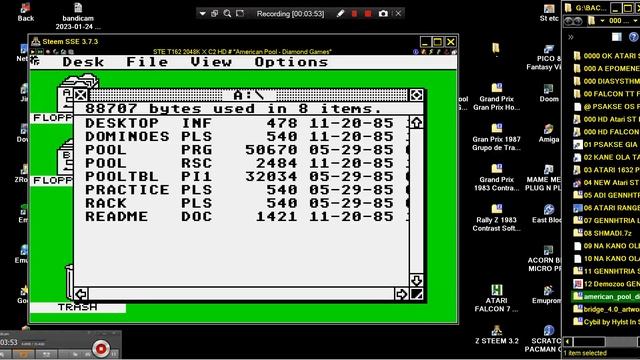This screenshot has width=640, height=360.
Task: Select the 07 GENNHTRIA item in explorer
Action: (606, 220)
